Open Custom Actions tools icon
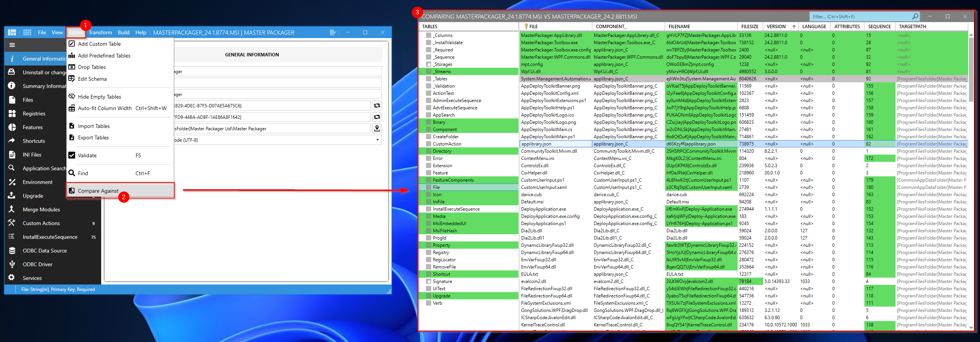980x342 pixels. [x=12, y=223]
